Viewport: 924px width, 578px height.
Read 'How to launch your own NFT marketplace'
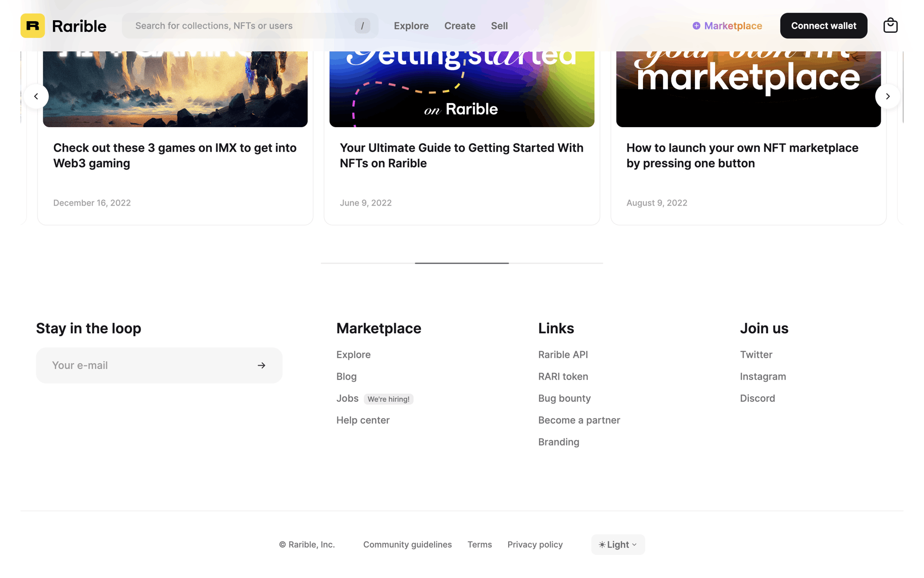[x=742, y=156]
